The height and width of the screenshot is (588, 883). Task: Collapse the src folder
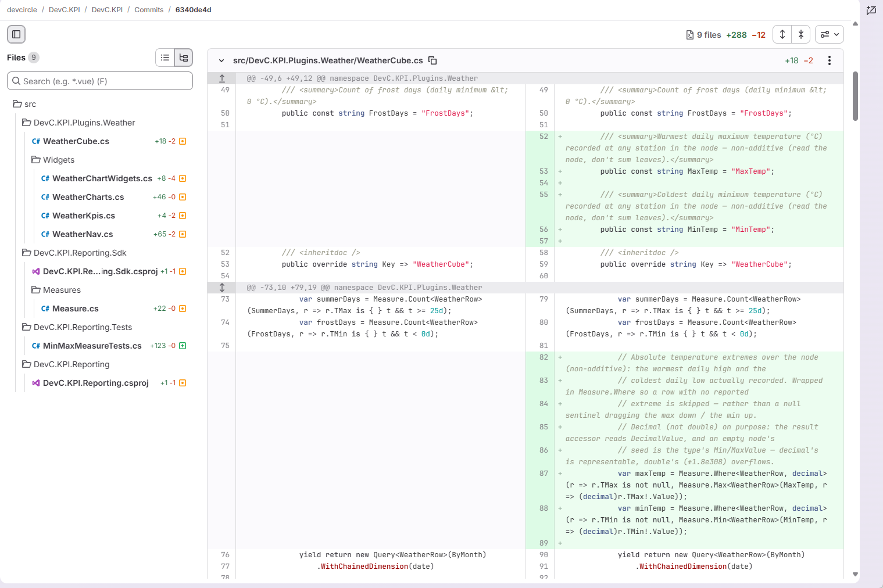(24, 104)
